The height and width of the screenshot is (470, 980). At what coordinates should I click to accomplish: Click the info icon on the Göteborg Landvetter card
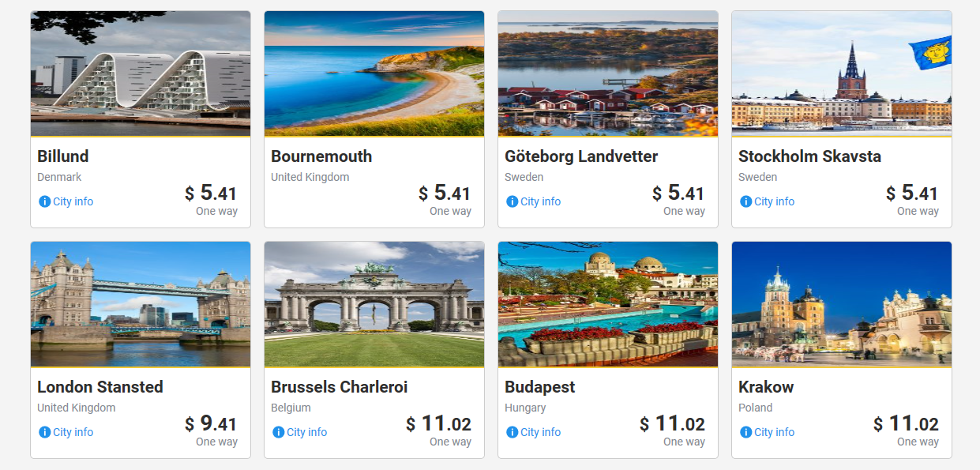(x=513, y=201)
